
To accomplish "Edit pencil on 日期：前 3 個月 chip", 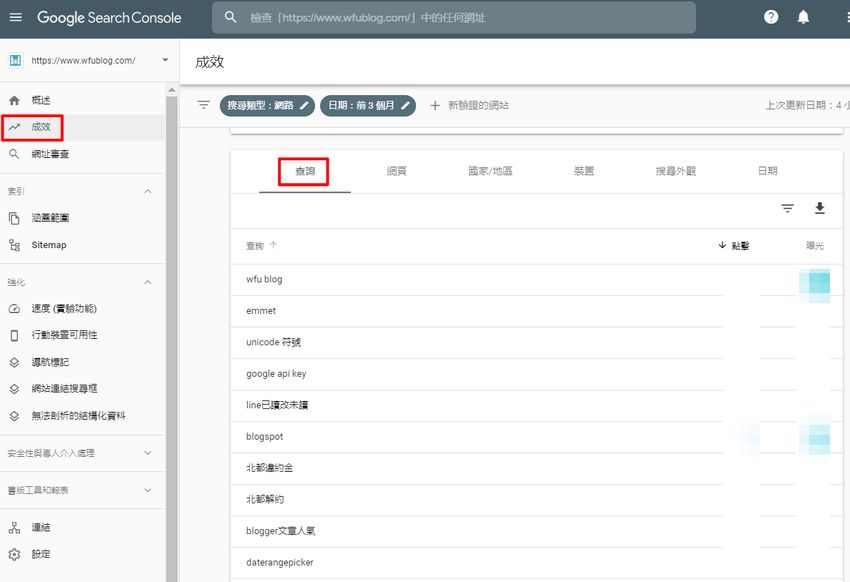I will tap(405, 106).
